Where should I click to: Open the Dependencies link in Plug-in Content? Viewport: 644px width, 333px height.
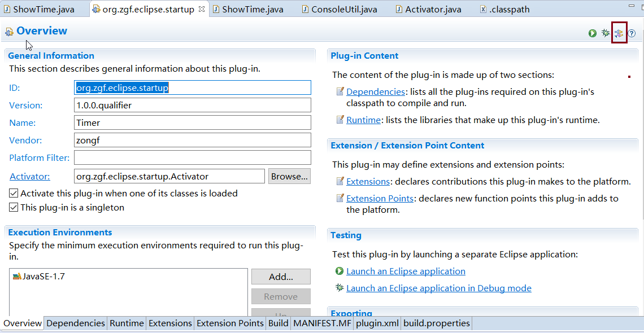(375, 91)
